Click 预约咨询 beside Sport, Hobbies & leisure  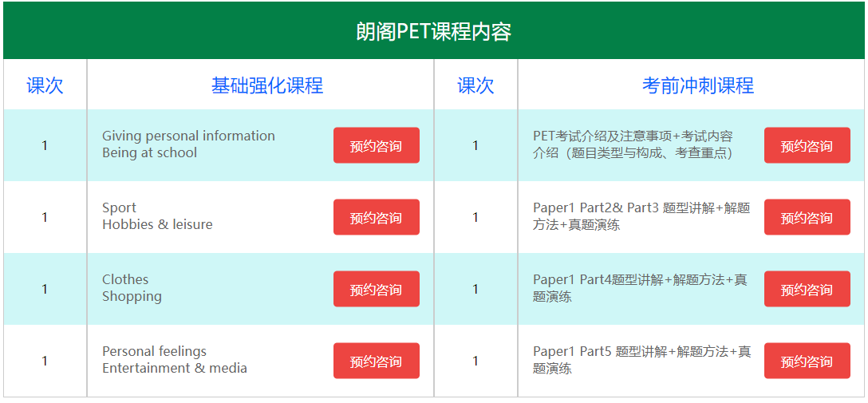376,218
